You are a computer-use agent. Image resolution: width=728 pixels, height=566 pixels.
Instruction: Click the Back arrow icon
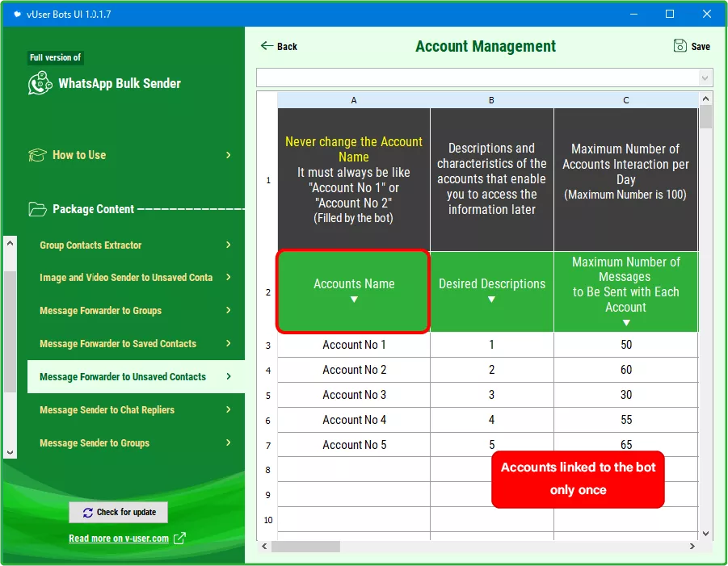tap(267, 45)
